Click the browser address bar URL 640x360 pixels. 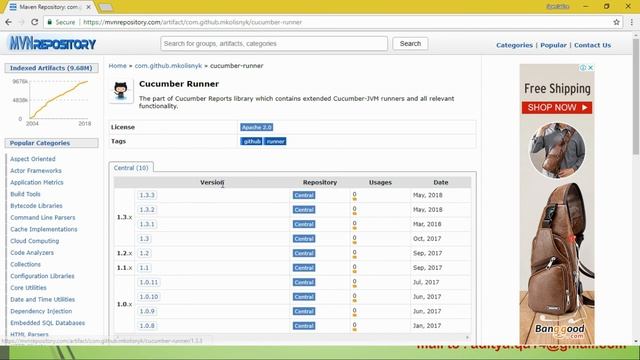pos(192,22)
